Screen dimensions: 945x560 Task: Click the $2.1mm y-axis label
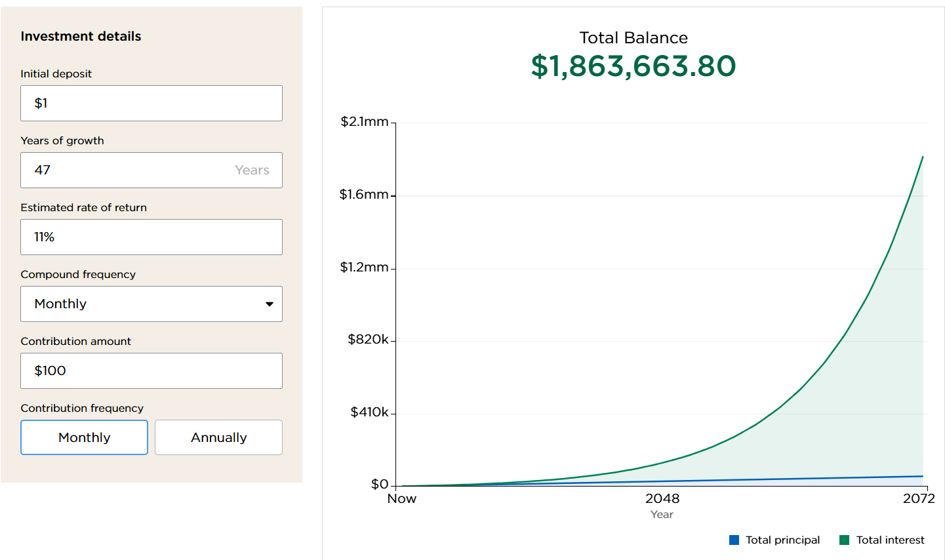click(365, 122)
